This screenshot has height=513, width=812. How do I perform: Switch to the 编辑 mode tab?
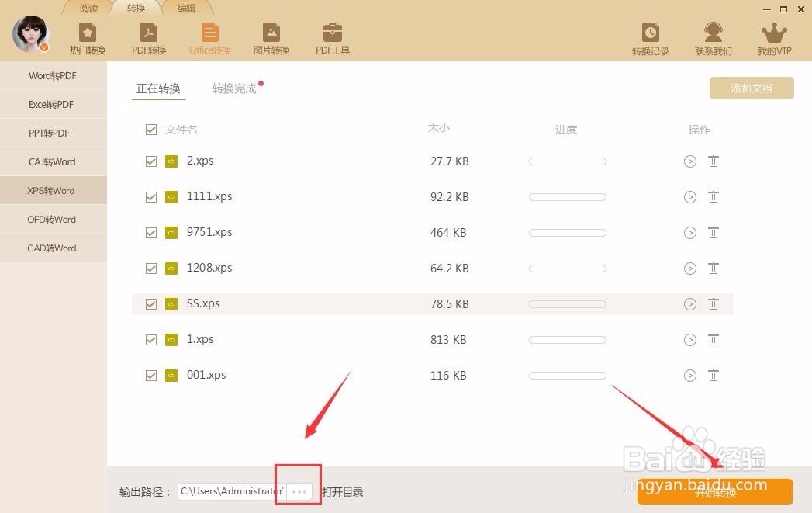click(x=186, y=9)
